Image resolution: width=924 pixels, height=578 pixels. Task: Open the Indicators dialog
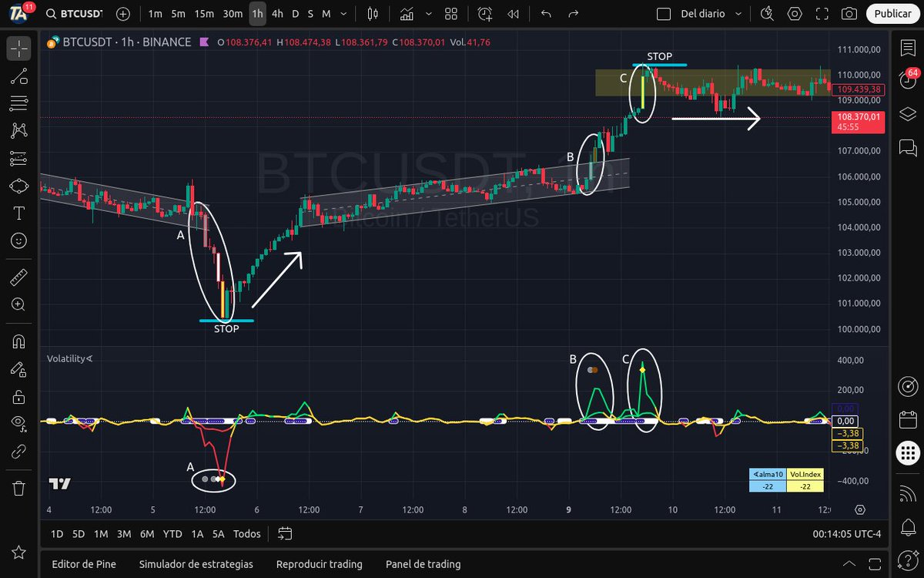point(408,14)
